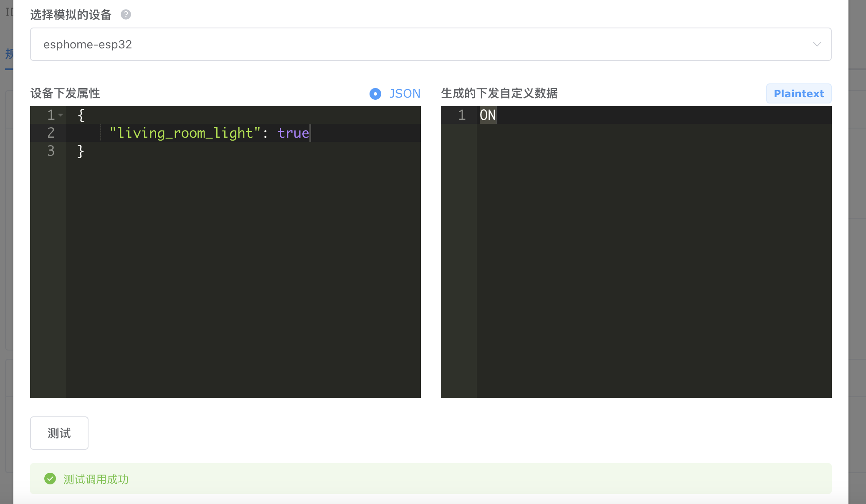Click the dropdown chevron arrow for device selector

(x=817, y=44)
